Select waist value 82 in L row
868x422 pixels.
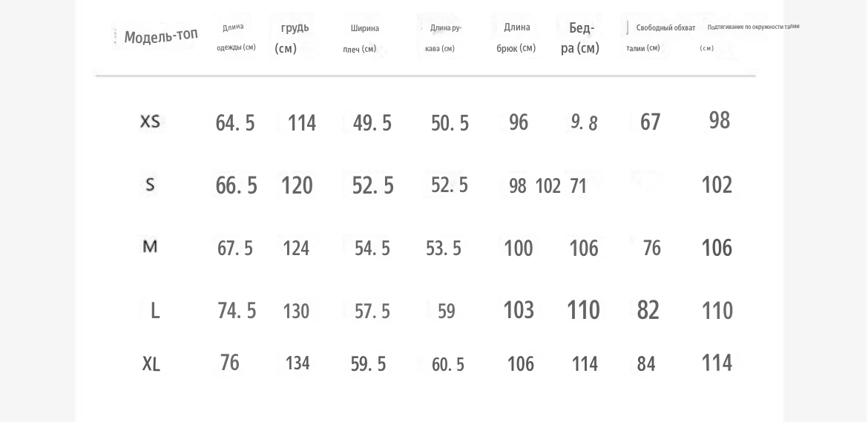point(648,310)
